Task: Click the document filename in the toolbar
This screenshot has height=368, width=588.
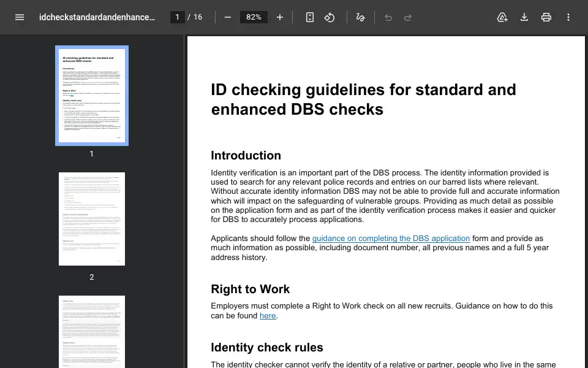Action: 97,17
